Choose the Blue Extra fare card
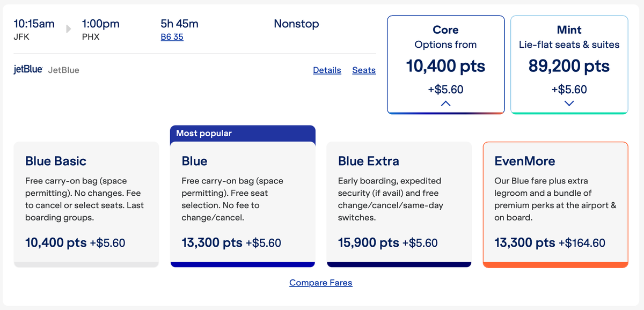Image resolution: width=644 pixels, height=310 pixels. [x=399, y=204]
